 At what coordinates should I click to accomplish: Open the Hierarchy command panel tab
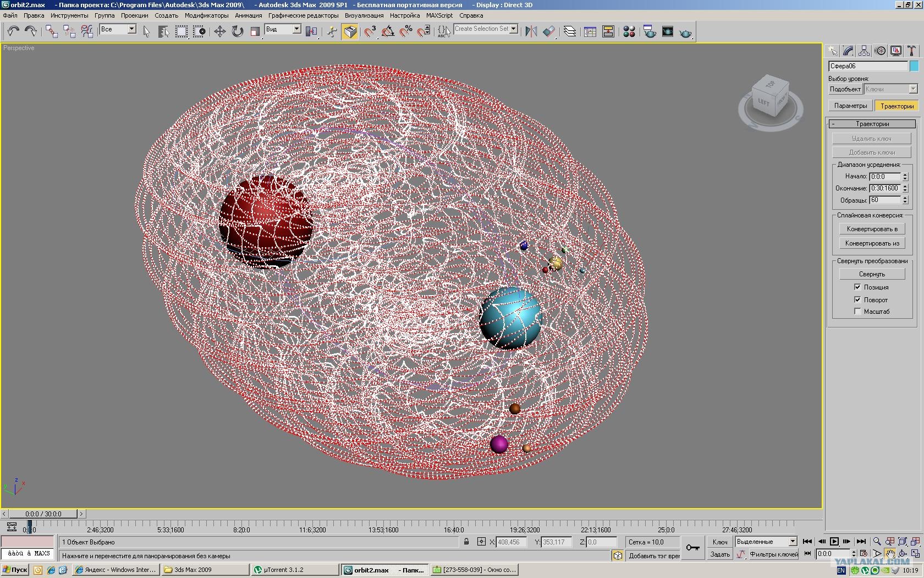pos(864,51)
